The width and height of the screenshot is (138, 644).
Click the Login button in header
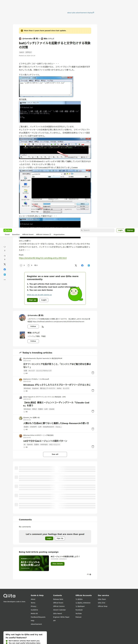coord(120,230)
